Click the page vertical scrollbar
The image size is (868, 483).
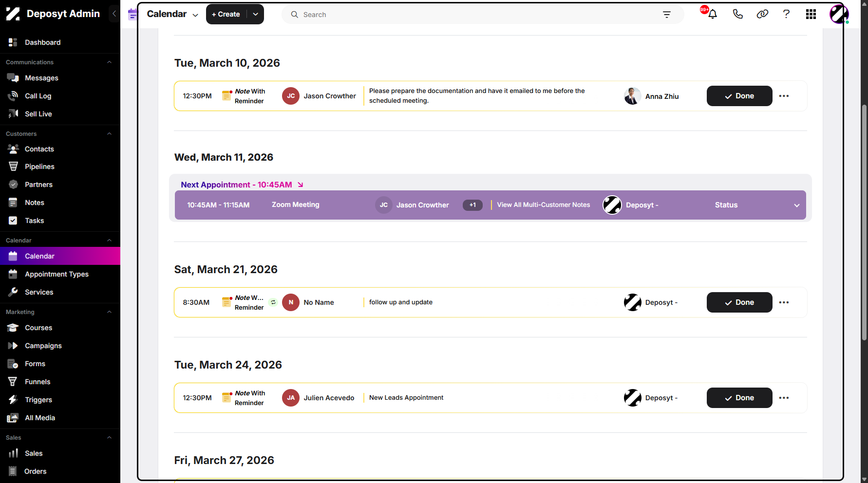pos(864,222)
